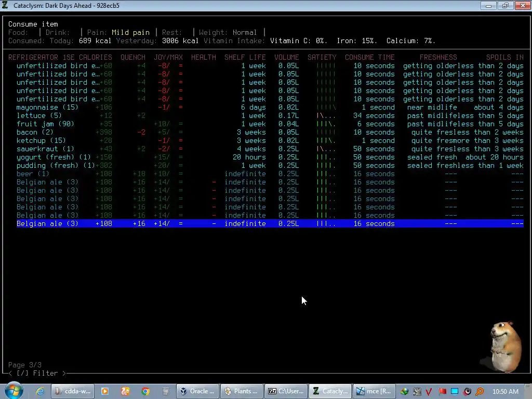This screenshot has height=399, width=532.
Task: Select the bacon (2) row
Action: [x=270, y=132]
